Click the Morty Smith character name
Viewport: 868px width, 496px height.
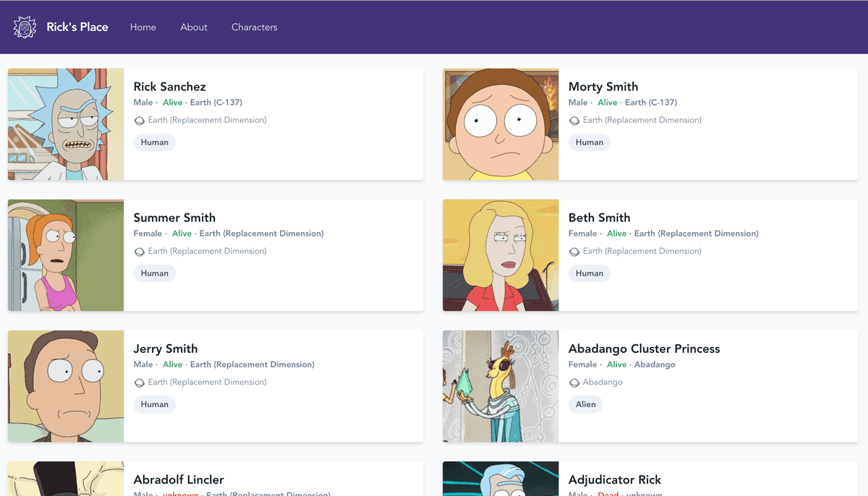[603, 86]
